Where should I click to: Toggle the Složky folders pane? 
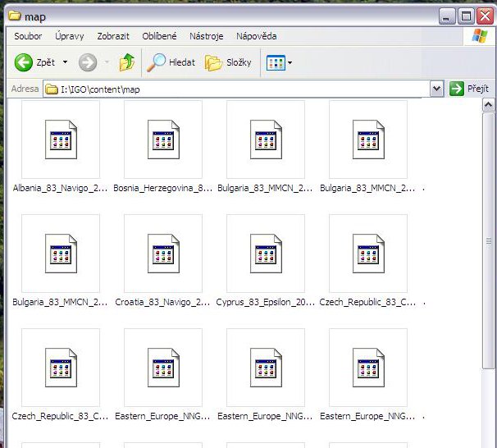click(214, 62)
